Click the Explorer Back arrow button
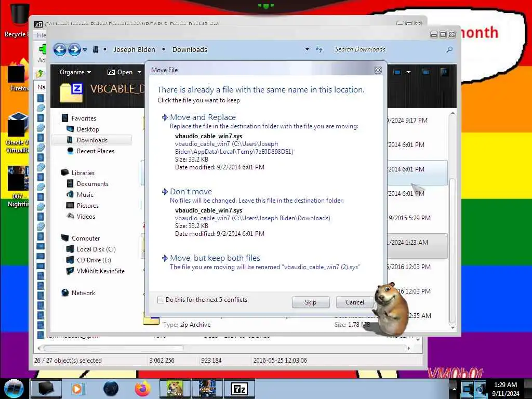 tap(60, 49)
